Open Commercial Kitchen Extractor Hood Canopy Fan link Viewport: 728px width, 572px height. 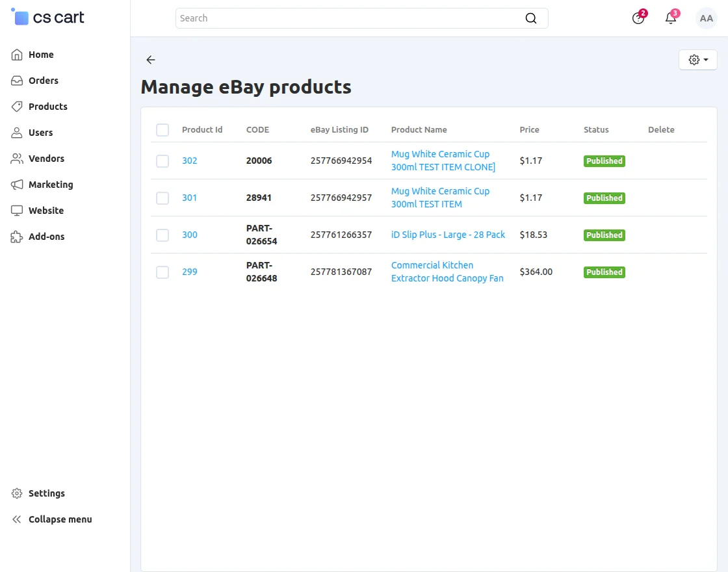447,272
